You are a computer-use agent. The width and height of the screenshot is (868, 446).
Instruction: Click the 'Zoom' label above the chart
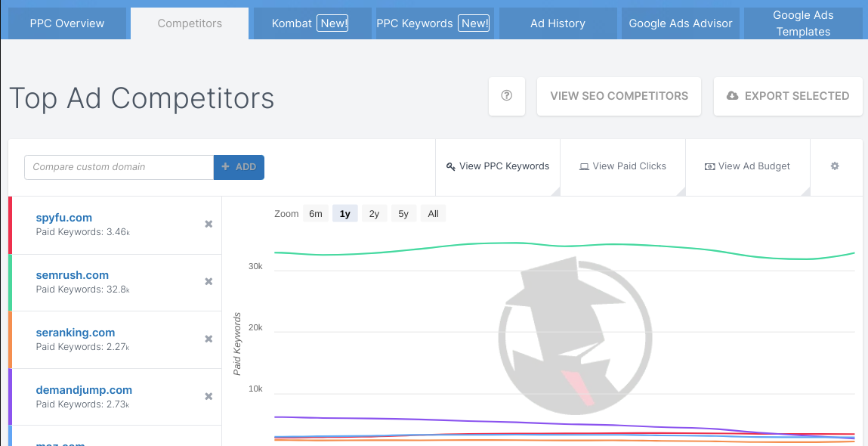(286, 213)
